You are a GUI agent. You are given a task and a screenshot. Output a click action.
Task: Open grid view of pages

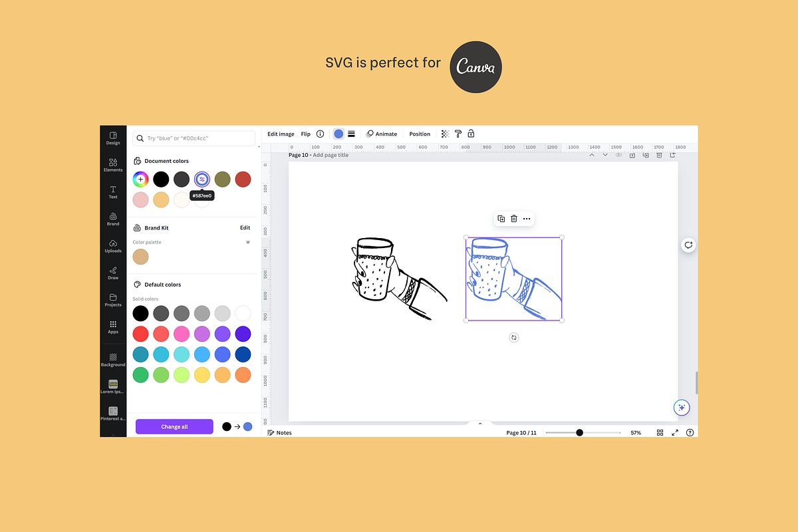click(660, 432)
